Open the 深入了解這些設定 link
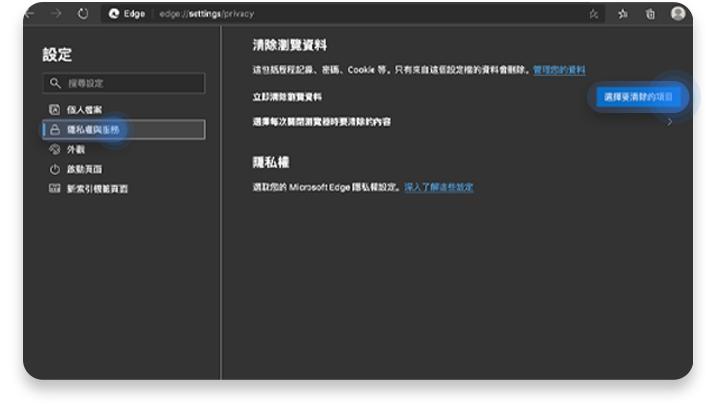718x404 pixels. point(439,187)
